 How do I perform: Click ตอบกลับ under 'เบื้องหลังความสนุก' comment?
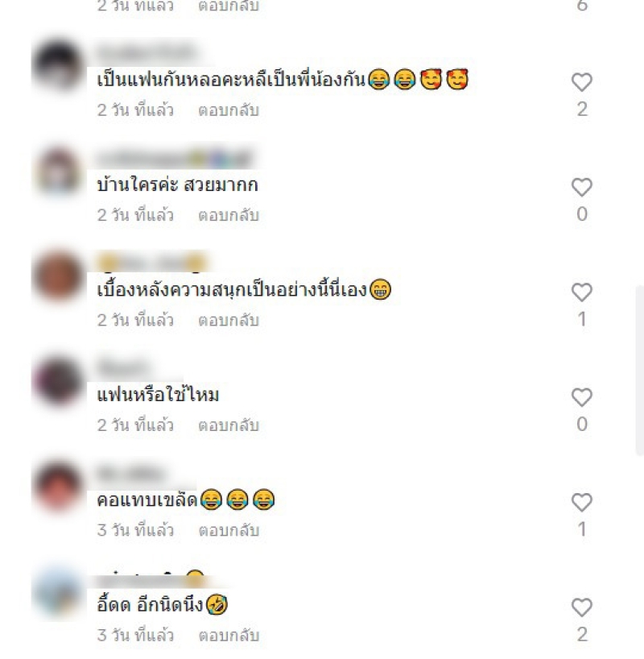coord(229,321)
